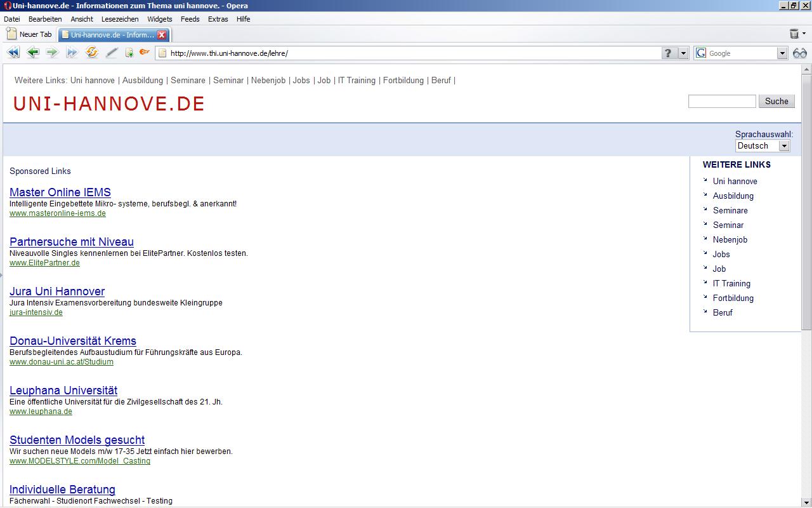Click the panel toggle on the left edge
The width and height of the screenshot is (812, 508).
[x=1, y=275]
